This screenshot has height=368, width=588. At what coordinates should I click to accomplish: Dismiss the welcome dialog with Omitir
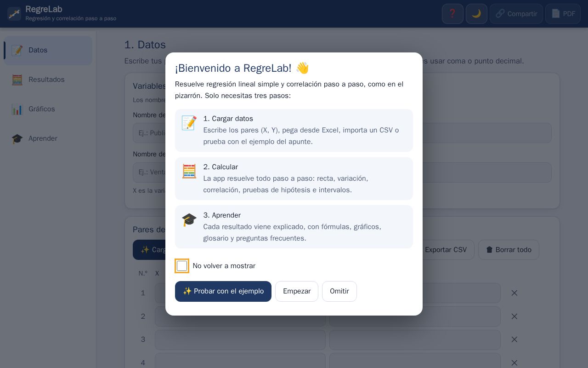[x=339, y=291]
